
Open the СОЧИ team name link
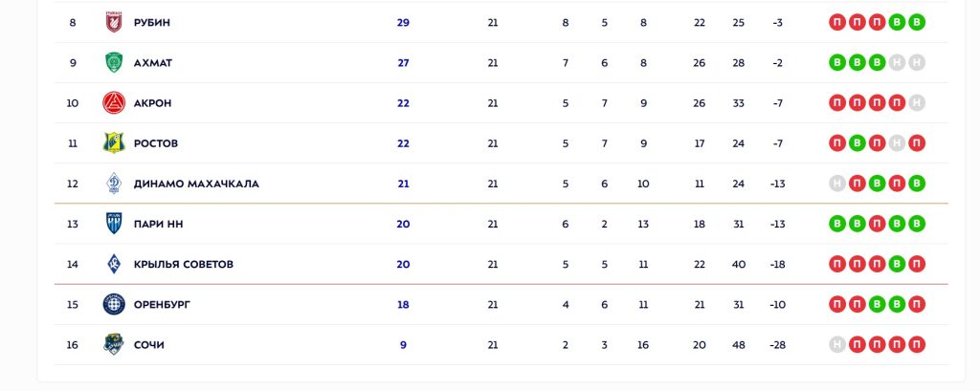coord(148,345)
